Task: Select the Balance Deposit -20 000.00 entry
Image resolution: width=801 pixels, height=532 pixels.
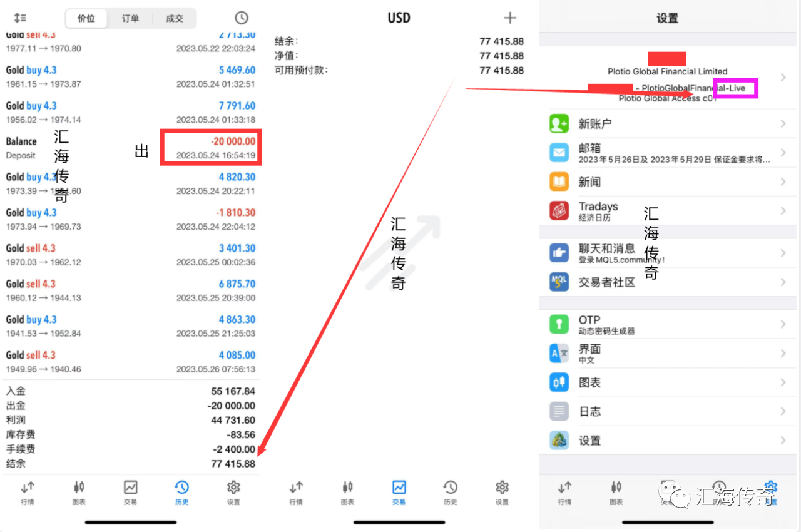Action: tap(130, 148)
